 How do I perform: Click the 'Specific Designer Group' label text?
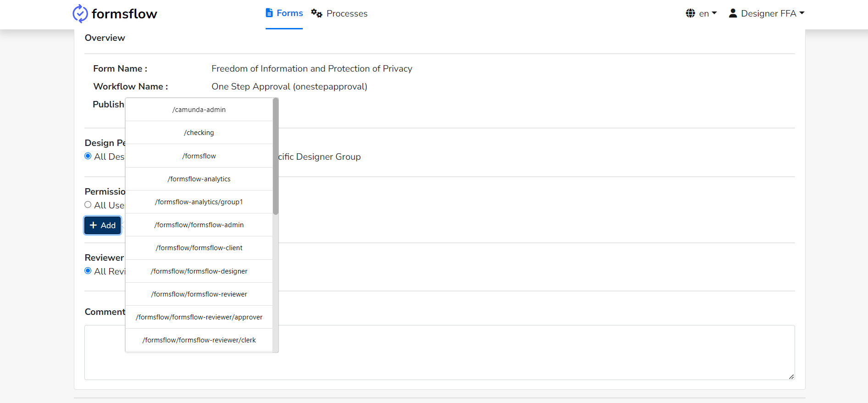(x=319, y=157)
